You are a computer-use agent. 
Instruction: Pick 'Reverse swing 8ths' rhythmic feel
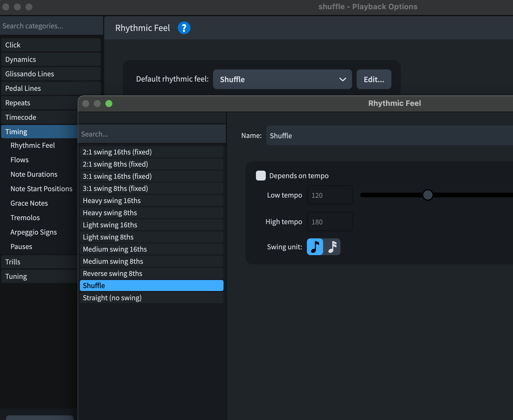[x=152, y=273]
